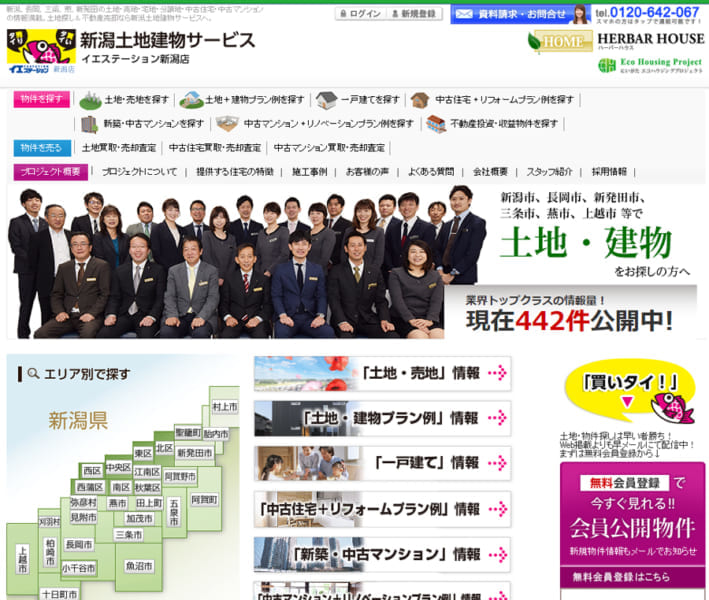Select 燕市 on the map

click(118, 503)
